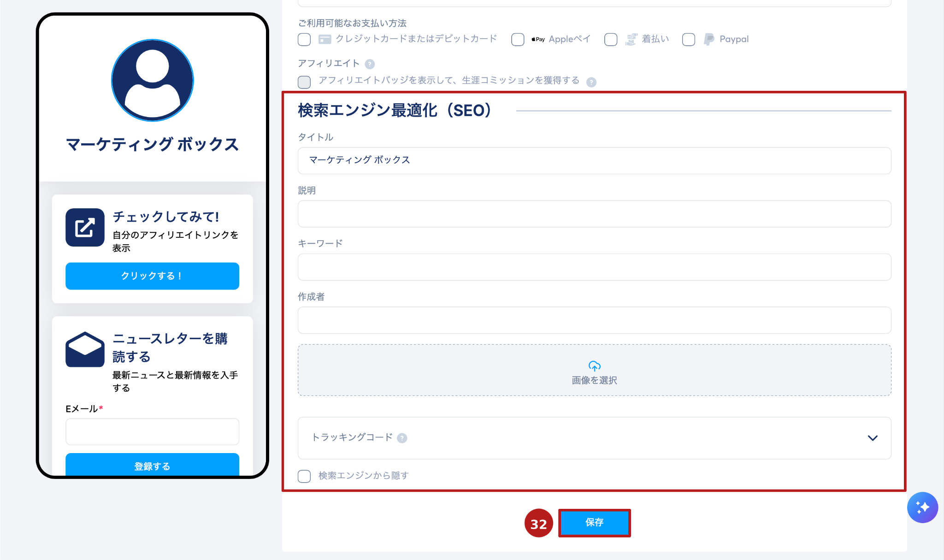Click the external link icon in preview
Image resolution: width=944 pixels, height=560 pixels.
[85, 227]
